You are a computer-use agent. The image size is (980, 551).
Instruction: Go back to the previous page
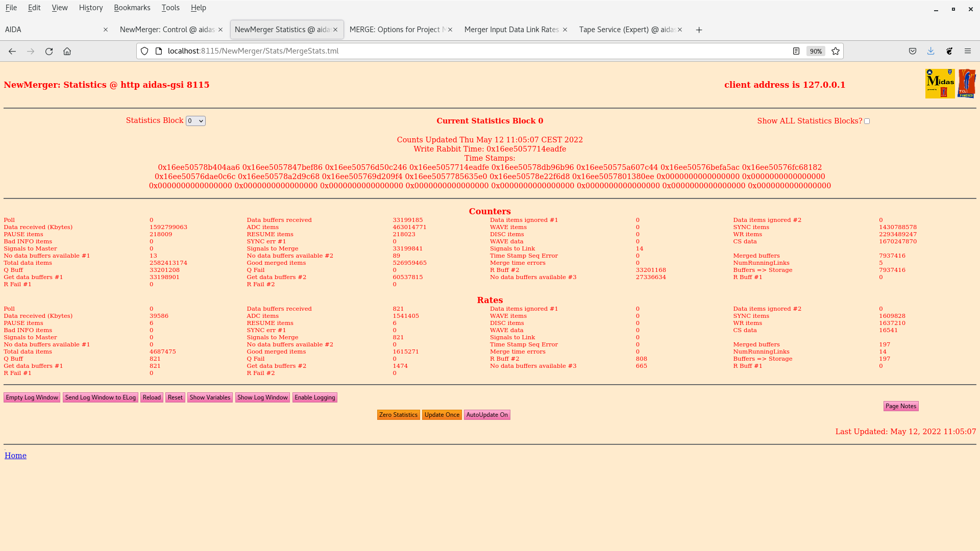click(x=12, y=51)
